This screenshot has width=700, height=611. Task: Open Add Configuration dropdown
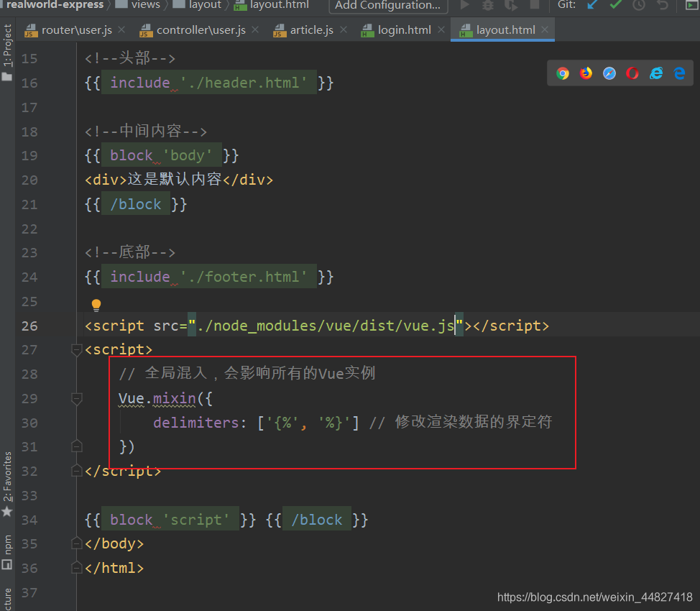pos(388,5)
